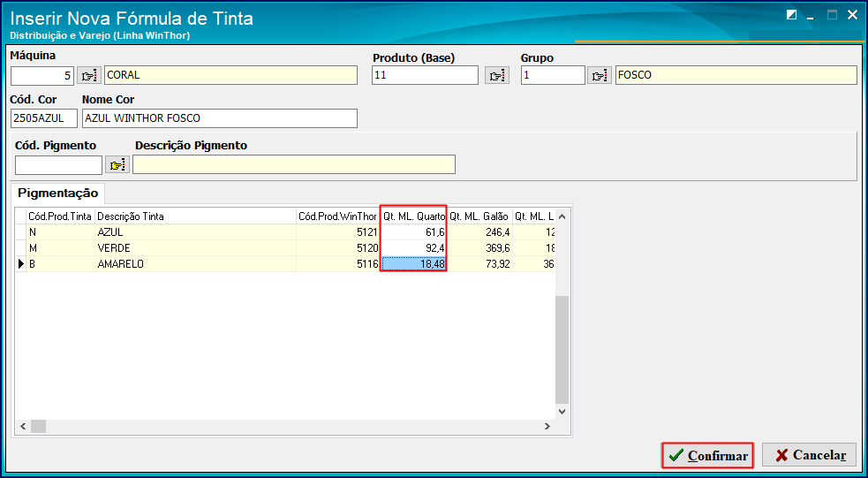The width and height of the screenshot is (868, 478).
Task: Click the vertical scrollbar thumb
Action: tap(562, 350)
